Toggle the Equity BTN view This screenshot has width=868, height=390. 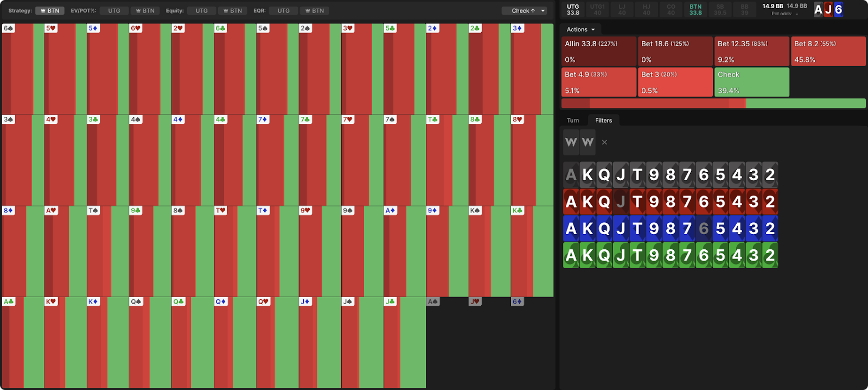coord(232,11)
